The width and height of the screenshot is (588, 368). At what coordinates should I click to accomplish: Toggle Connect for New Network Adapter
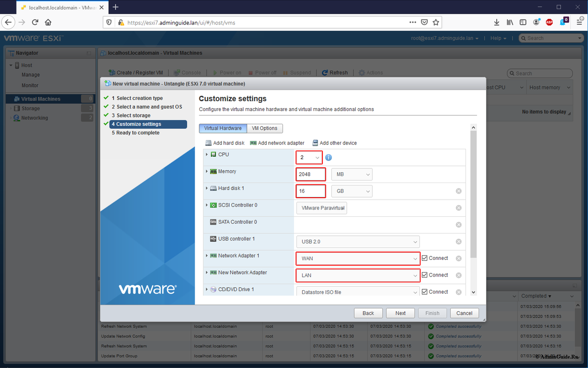pos(425,275)
